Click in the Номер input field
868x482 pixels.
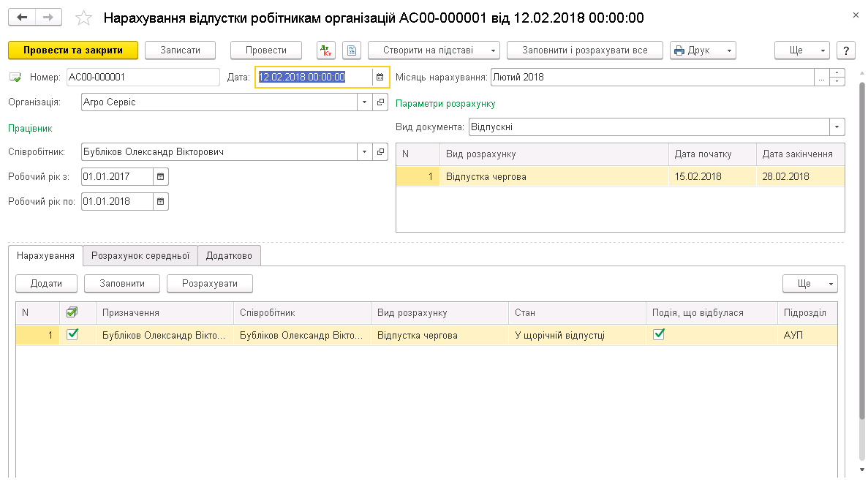(142, 77)
